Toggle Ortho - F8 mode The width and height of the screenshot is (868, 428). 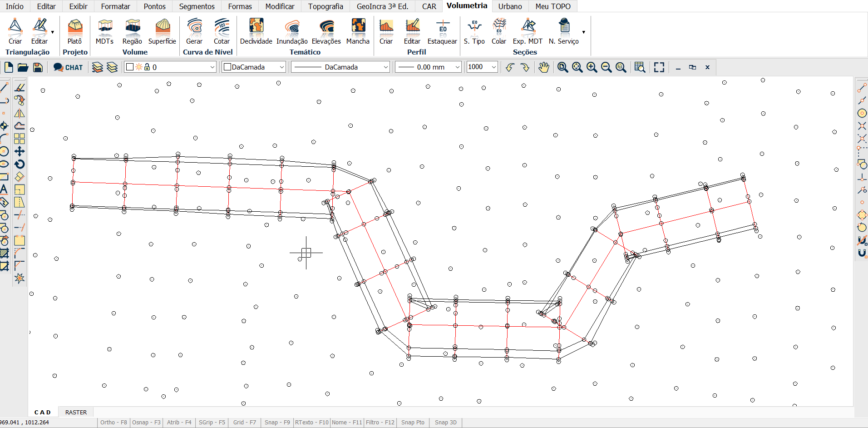point(113,423)
